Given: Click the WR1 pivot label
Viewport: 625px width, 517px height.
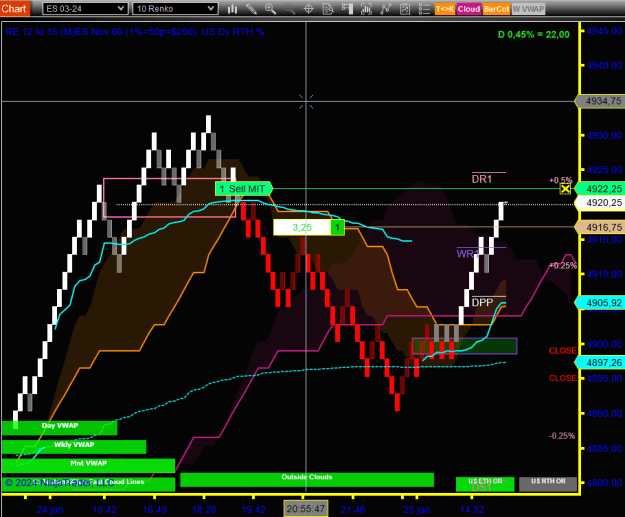Looking at the screenshot, I should point(468,254).
